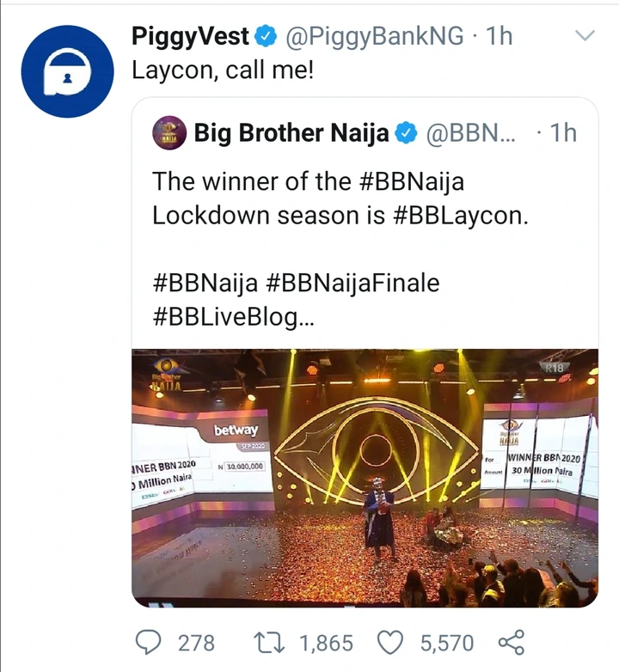
Task: Open the finale stage photo
Action: pyautogui.click(x=365, y=477)
